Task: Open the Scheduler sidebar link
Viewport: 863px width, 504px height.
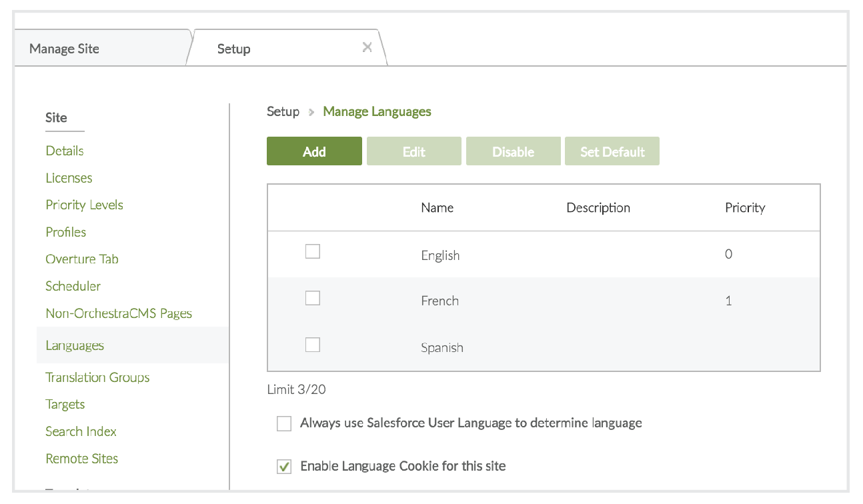Action: click(x=73, y=286)
